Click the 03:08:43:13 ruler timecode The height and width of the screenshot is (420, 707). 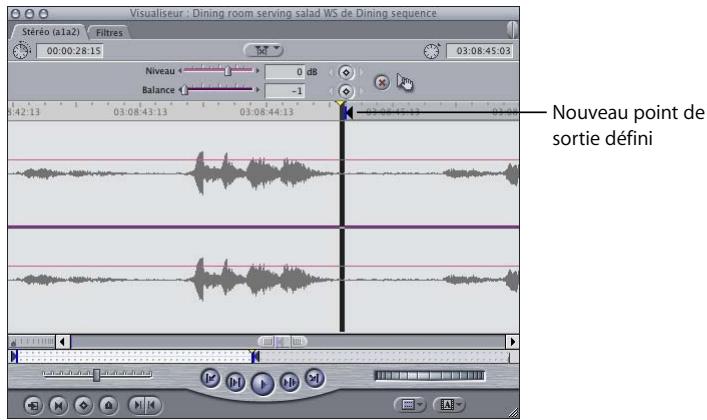(140, 111)
